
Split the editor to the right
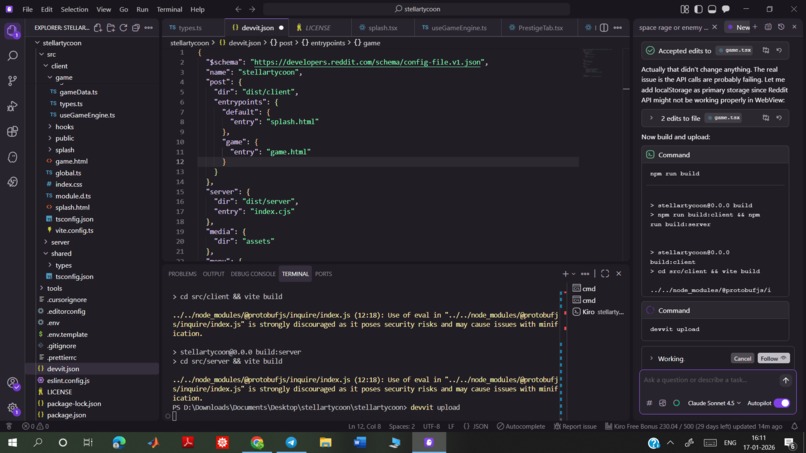(x=604, y=28)
